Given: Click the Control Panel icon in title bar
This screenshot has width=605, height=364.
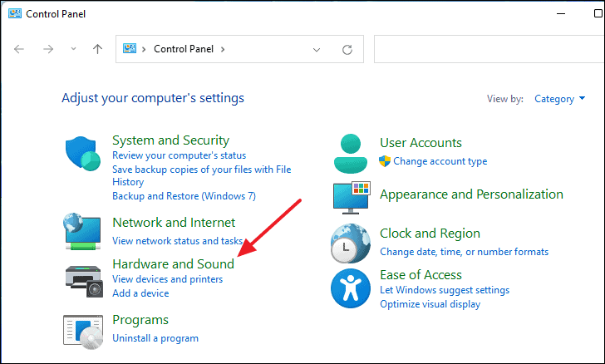Looking at the screenshot, I should tap(15, 13).
